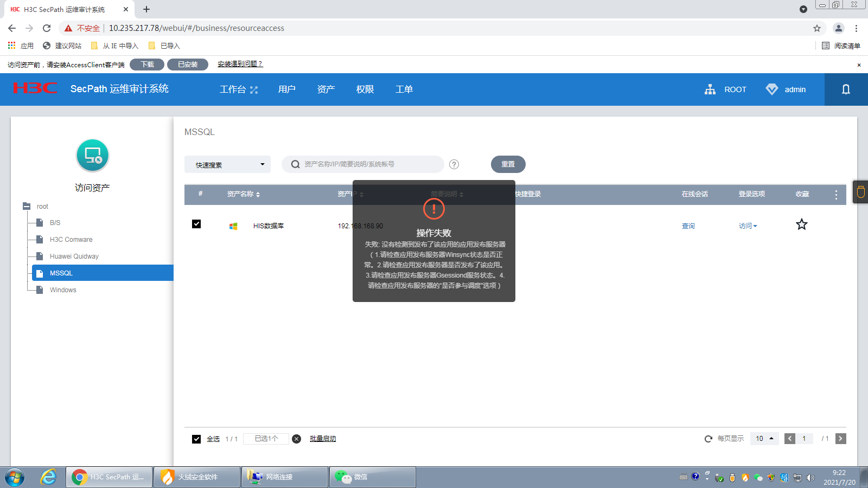868x488 pixels.
Task: Click the admin diamond icon
Action: tap(771, 89)
